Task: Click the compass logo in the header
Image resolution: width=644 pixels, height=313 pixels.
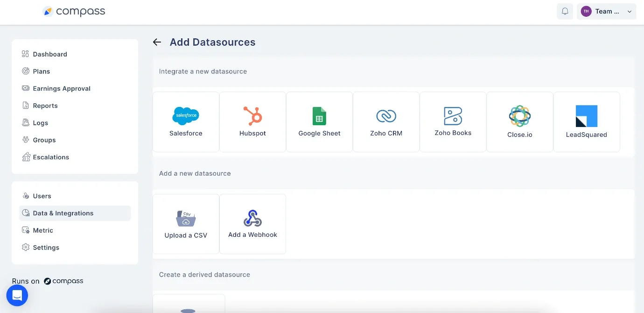Action: tap(74, 11)
